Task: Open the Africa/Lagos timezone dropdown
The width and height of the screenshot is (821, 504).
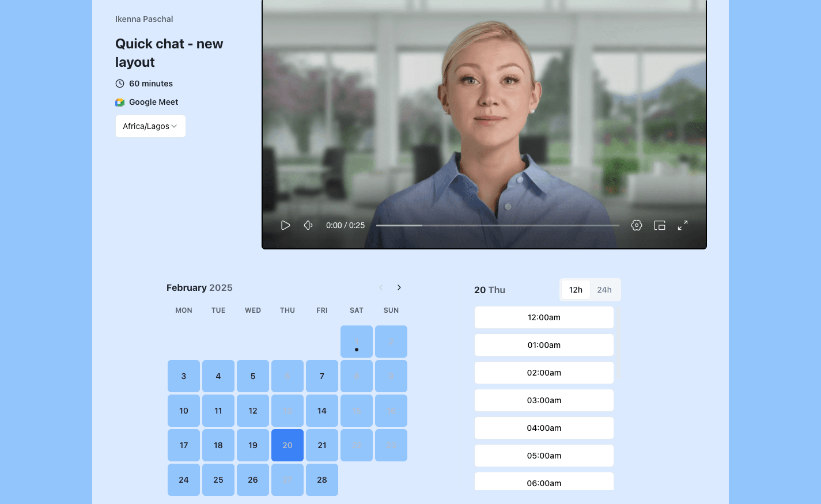Action: [150, 126]
